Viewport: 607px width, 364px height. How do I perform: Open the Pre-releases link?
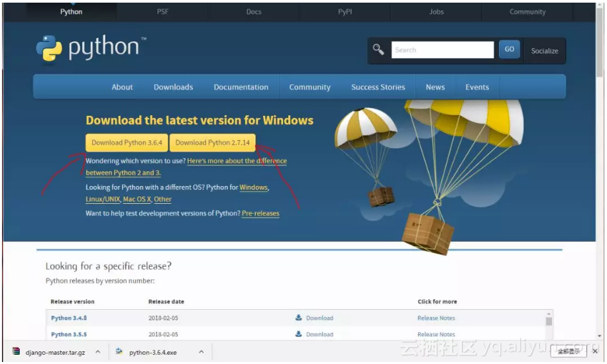pyautogui.click(x=260, y=213)
